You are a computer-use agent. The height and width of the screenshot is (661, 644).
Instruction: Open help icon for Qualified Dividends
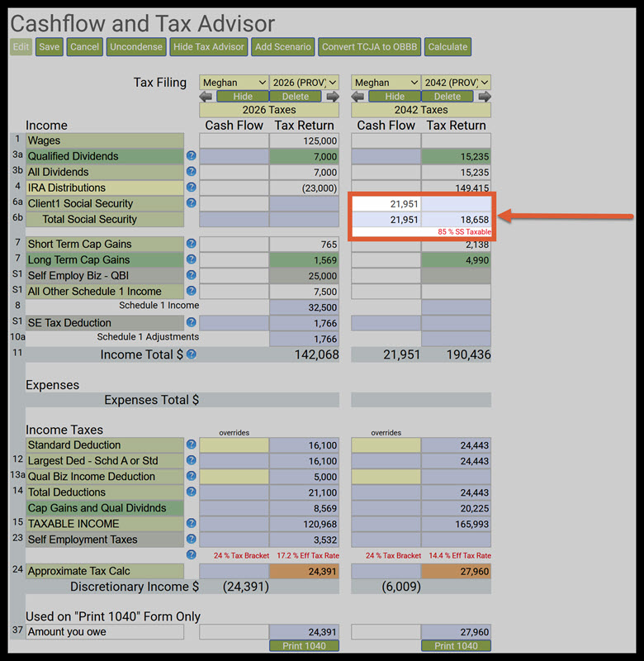192,156
